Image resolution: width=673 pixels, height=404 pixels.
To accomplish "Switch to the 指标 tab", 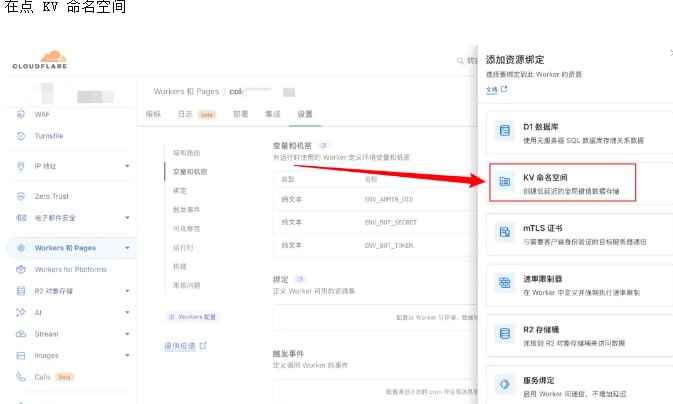I will [x=153, y=114].
